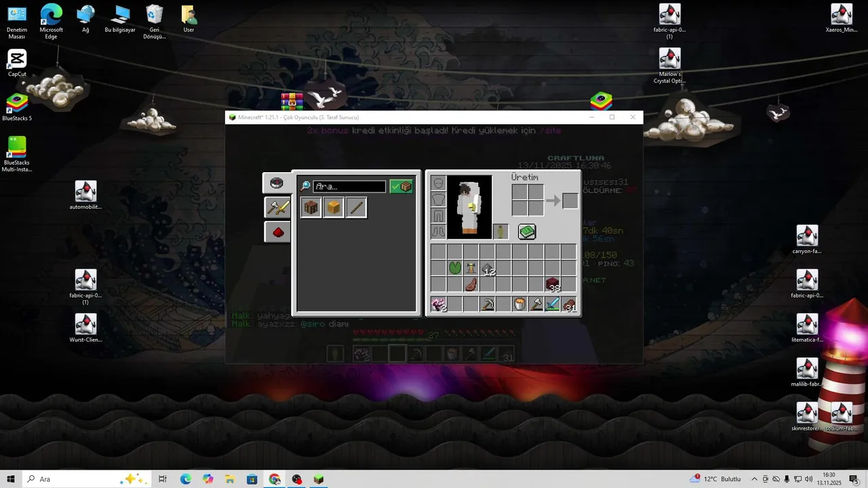Open the 12°C Bulutlu weather widget
Screen dimensions: 868x488
pos(717,479)
